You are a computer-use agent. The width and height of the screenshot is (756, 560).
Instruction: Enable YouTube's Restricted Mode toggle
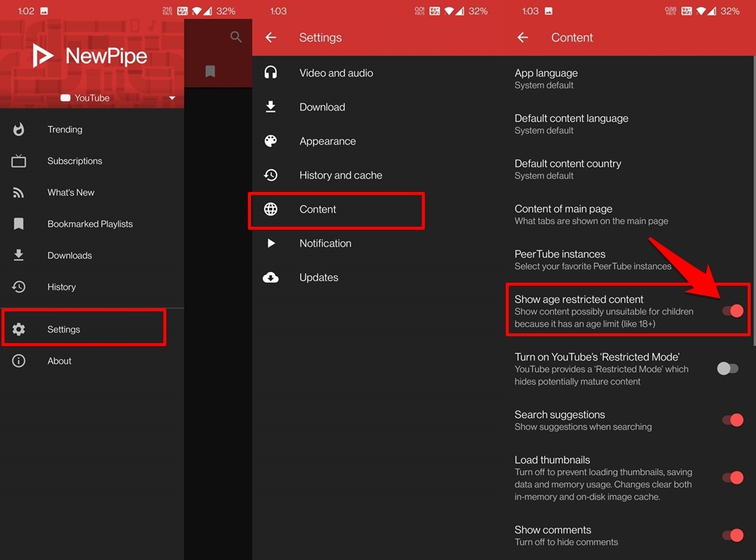[727, 369]
